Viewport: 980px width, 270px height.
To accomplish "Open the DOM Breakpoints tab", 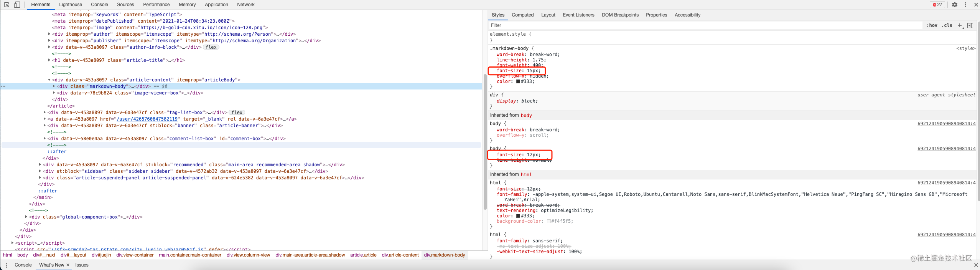I will point(620,15).
